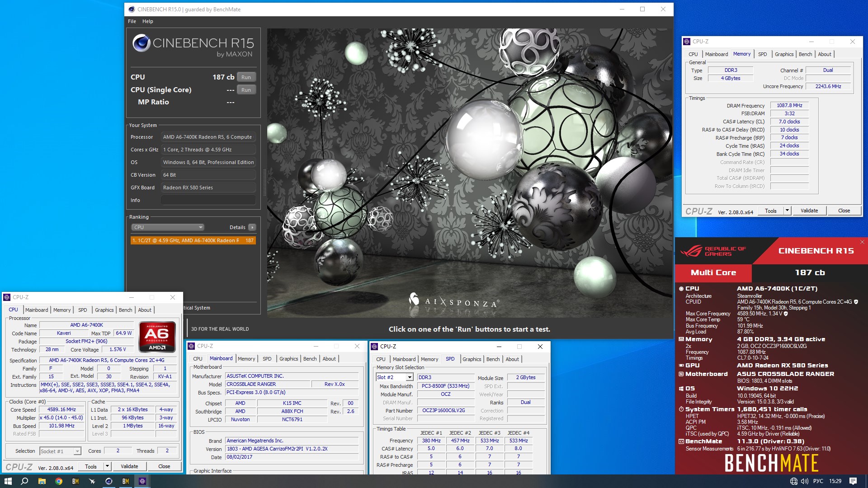This screenshot has height=488, width=868.
Task: Click Close button in CPU-Z Memory window
Action: pyautogui.click(x=844, y=211)
